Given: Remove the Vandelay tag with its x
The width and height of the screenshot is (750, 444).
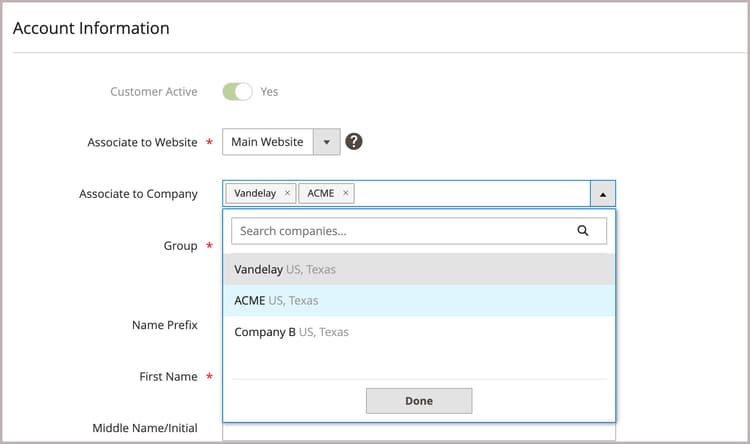Looking at the screenshot, I should click(x=288, y=193).
